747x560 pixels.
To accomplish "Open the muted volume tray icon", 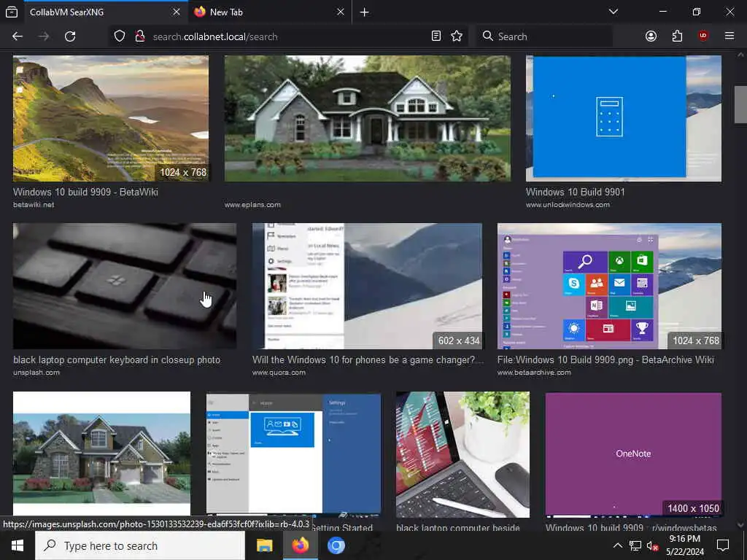I will [652, 545].
